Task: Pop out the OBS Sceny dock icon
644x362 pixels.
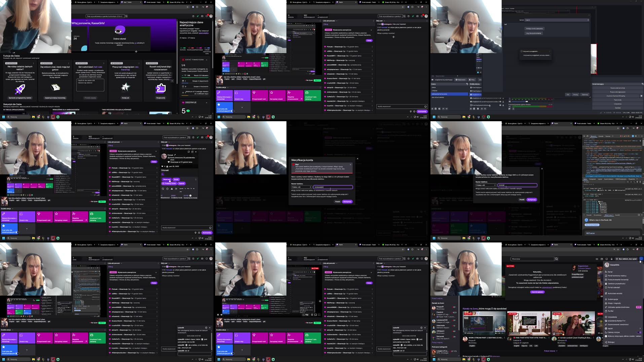Action: 467,84
